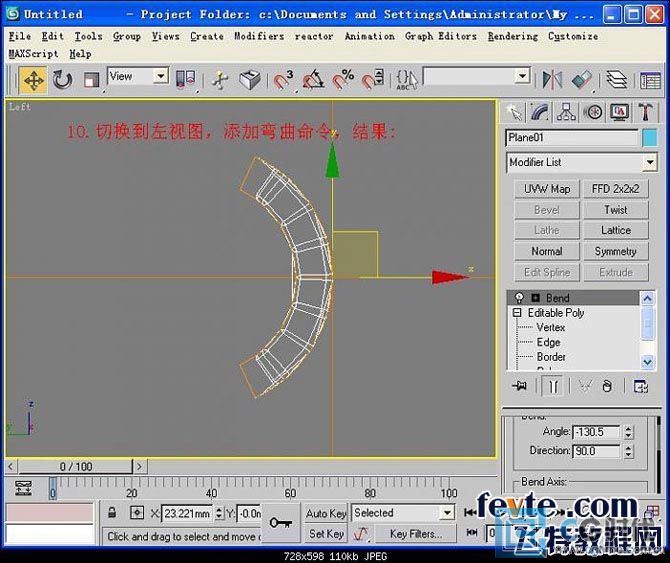Switch to the Display panel tab
The image size is (670, 563).
(619, 113)
